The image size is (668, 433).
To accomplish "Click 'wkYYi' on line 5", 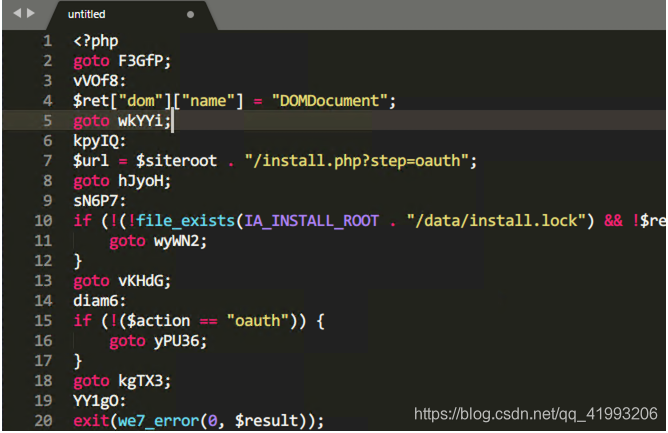I will click(x=141, y=121).
